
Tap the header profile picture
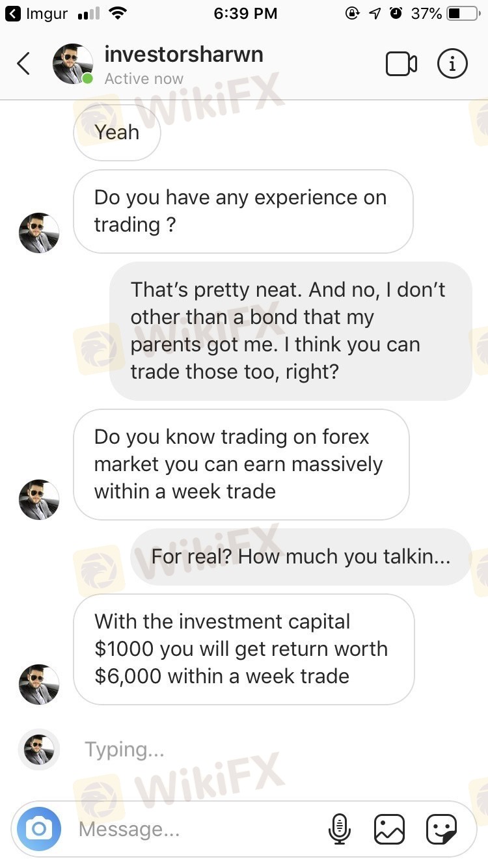[x=72, y=64]
